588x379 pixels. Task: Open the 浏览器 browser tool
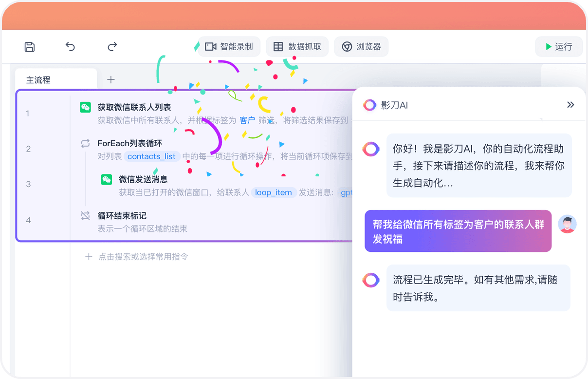(361, 47)
